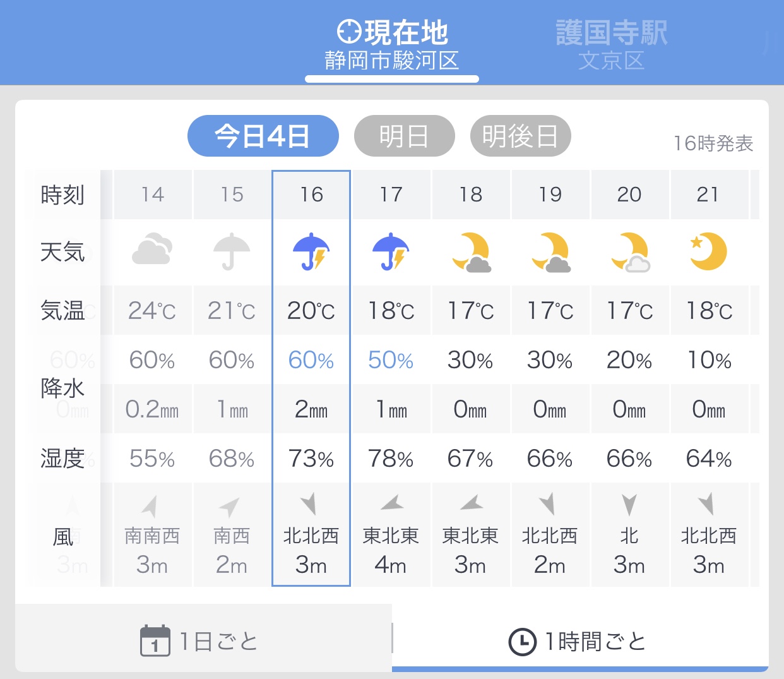
Task: Tap the 東北東 wind arrow at 17時
Action: [x=392, y=503]
